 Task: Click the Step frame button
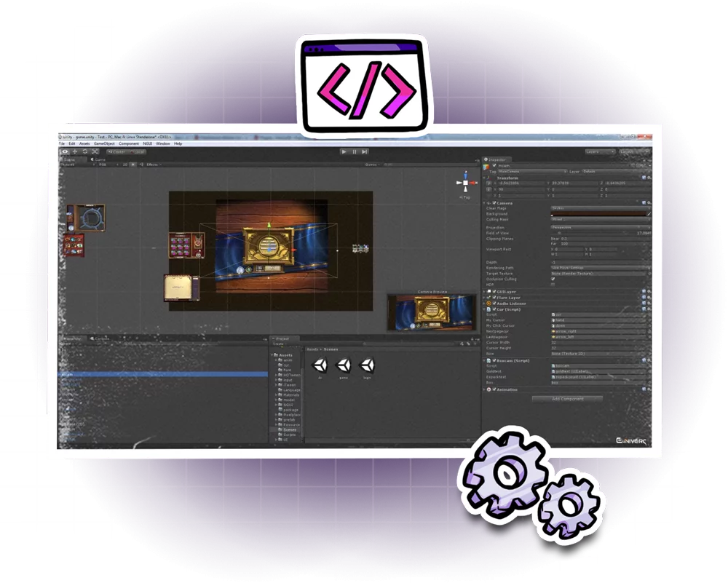365,152
